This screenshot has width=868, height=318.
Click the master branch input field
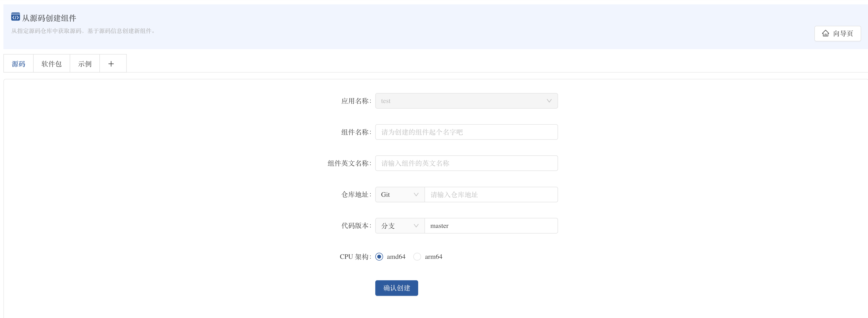(x=491, y=226)
